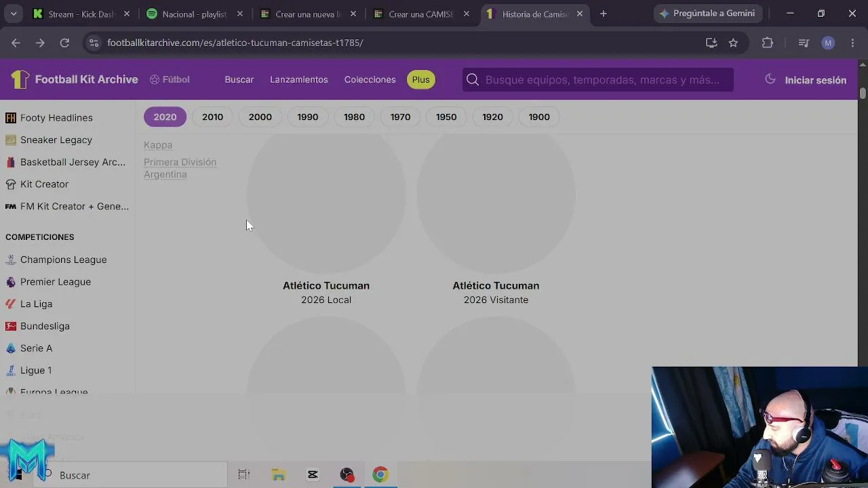The height and width of the screenshot is (488, 868).
Task: Click the Serie A icon
Action: pos(11,348)
